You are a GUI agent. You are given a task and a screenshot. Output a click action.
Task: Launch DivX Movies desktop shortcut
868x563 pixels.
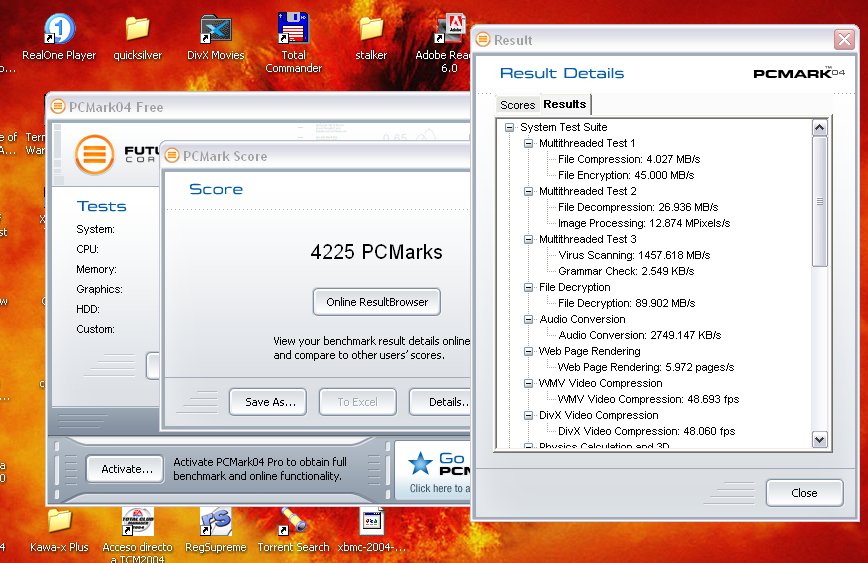215,29
